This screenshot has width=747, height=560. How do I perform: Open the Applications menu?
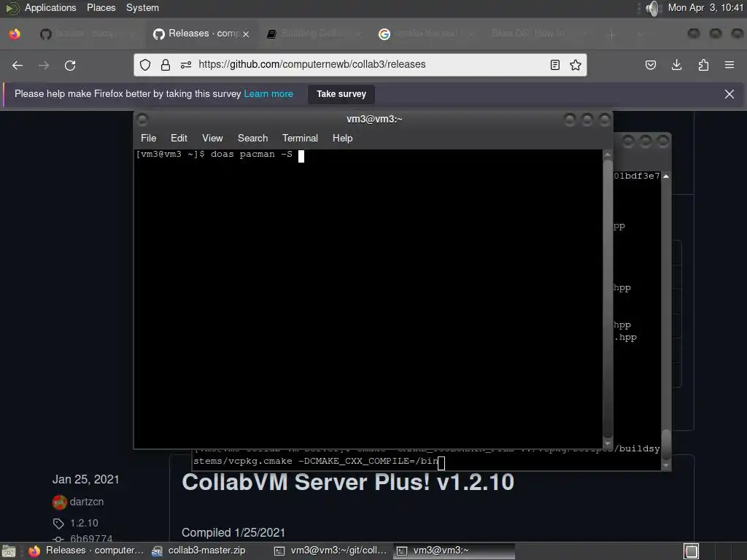50,7
